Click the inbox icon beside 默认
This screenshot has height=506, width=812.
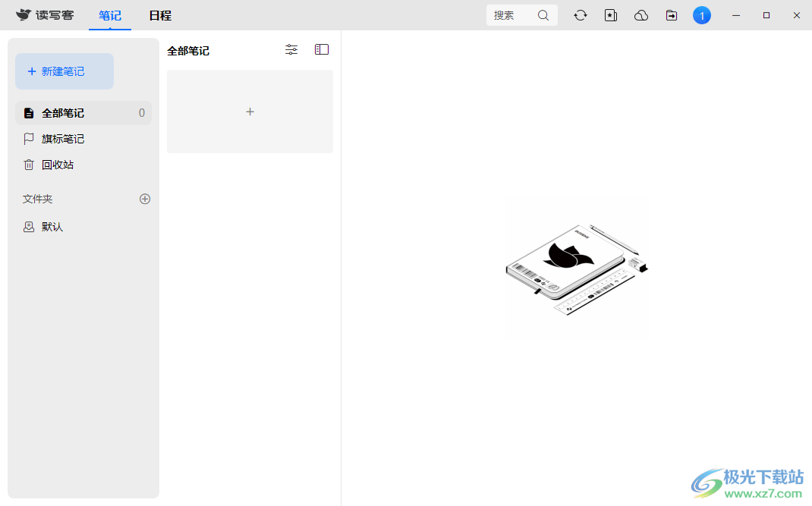point(29,227)
